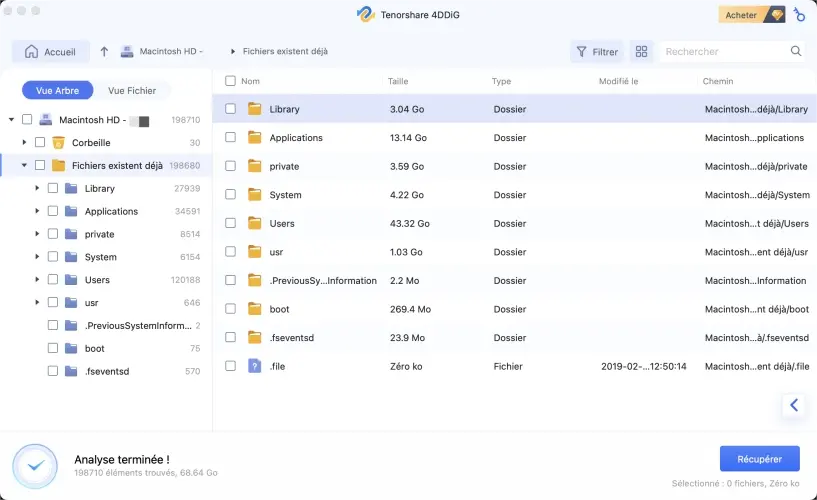Tick the Users folder checkbox in list
817x500 pixels.
pos(231,224)
